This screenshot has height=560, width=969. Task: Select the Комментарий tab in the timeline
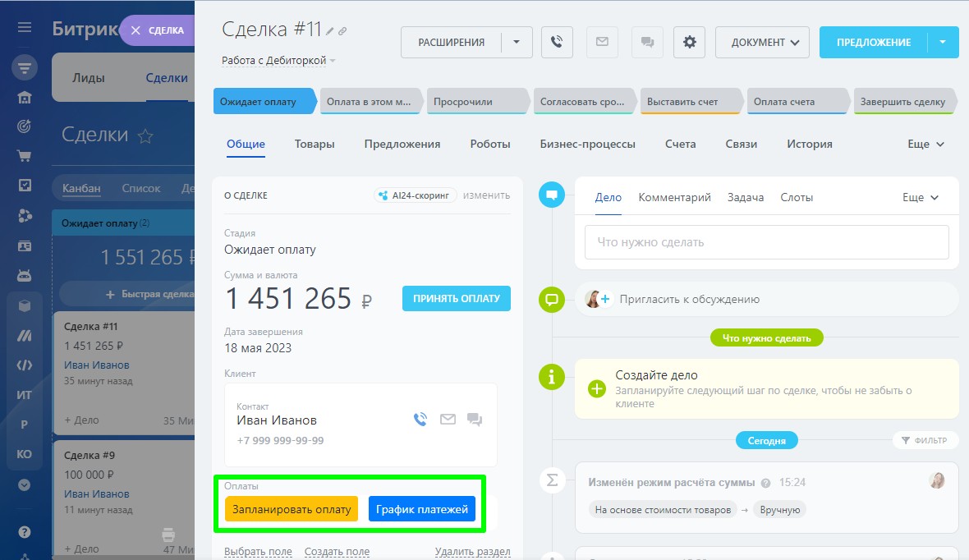pos(674,197)
